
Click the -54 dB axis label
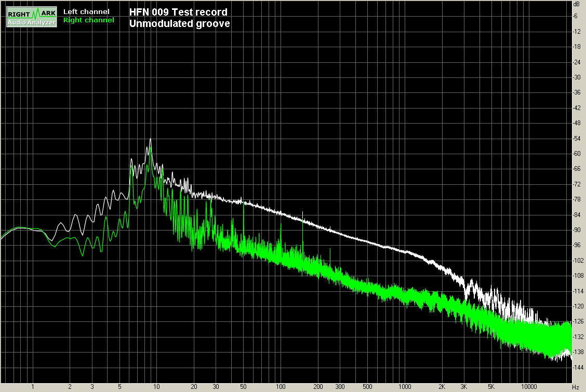pyautogui.click(x=577, y=138)
